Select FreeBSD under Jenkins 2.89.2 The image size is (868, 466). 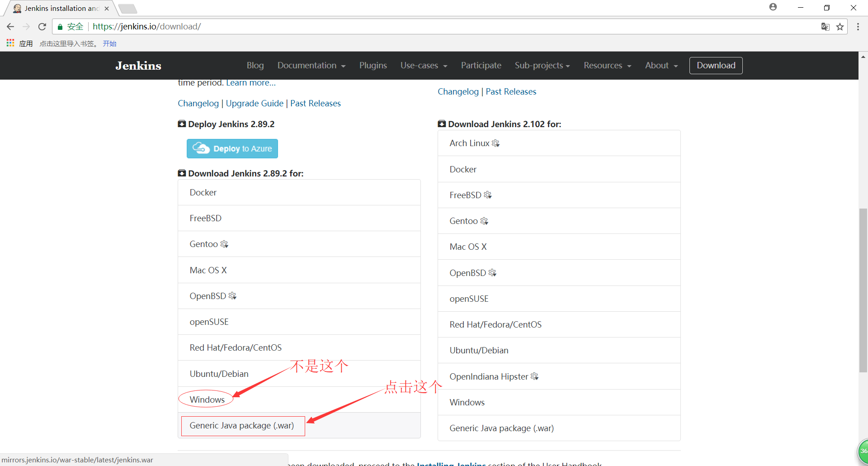(299, 218)
